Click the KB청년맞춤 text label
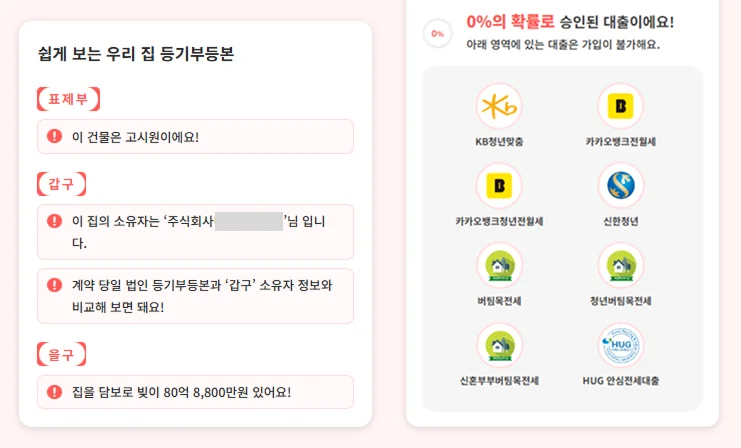The height and width of the screenshot is (448, 741). 499,141
